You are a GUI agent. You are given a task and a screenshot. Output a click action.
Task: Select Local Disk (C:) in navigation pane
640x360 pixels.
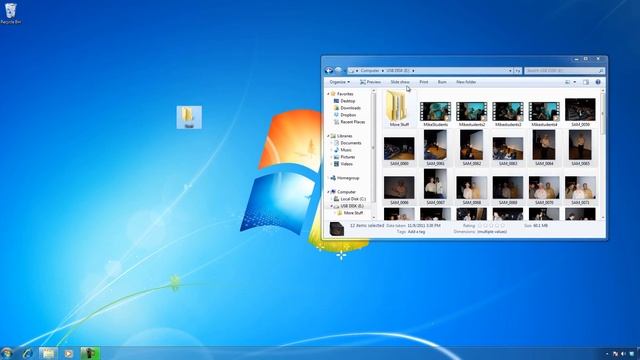pos(350,199)
